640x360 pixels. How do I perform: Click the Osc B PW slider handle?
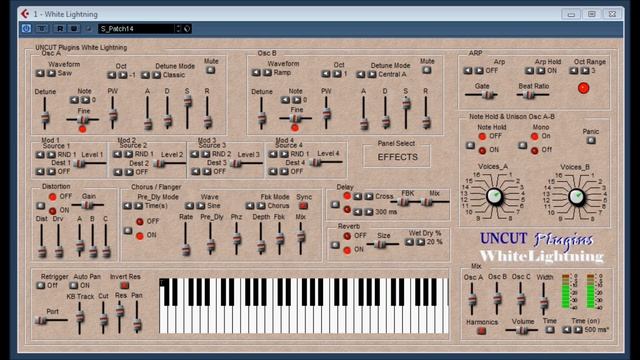point(327,113)
